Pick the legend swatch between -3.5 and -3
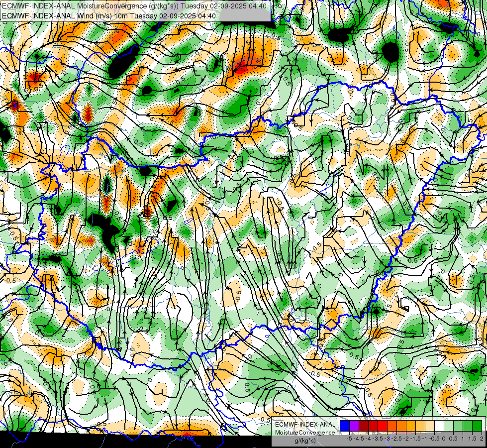The image size is (487, 448). (383, 426)
